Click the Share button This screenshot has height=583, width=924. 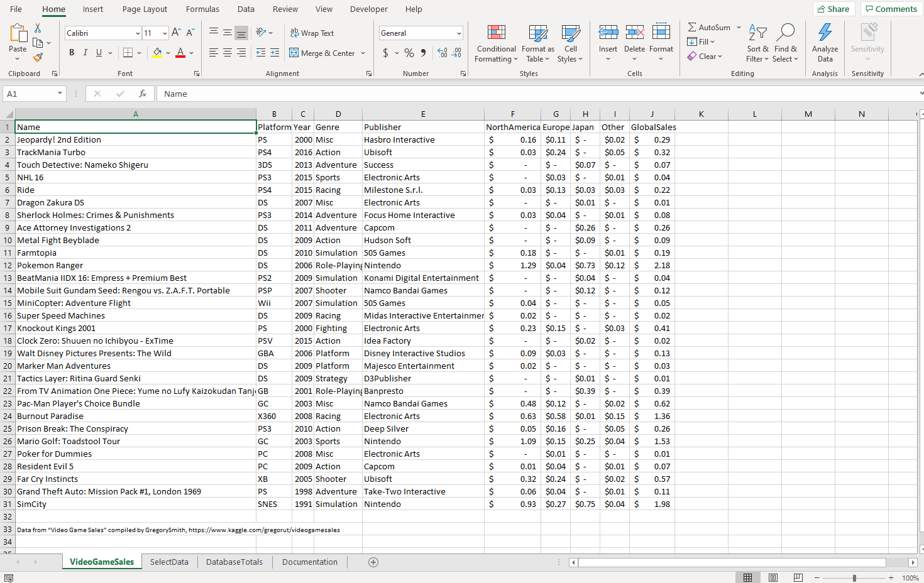click(833, 9)
